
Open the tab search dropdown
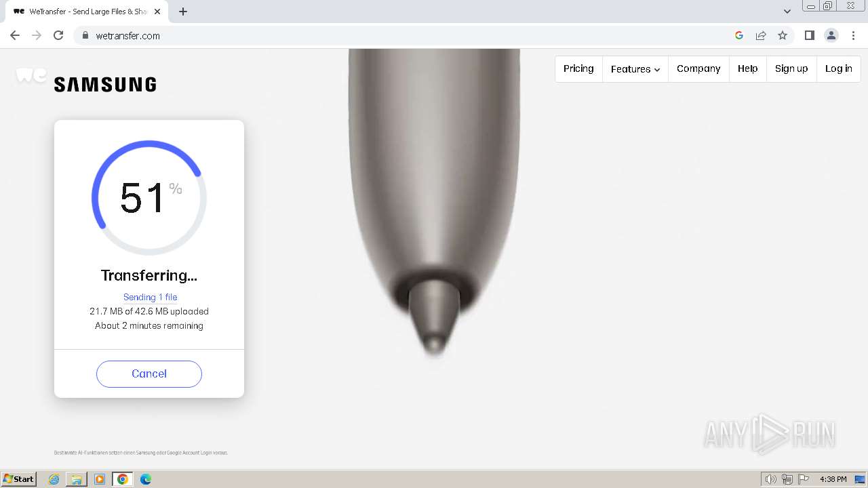(x=787, y=12)
